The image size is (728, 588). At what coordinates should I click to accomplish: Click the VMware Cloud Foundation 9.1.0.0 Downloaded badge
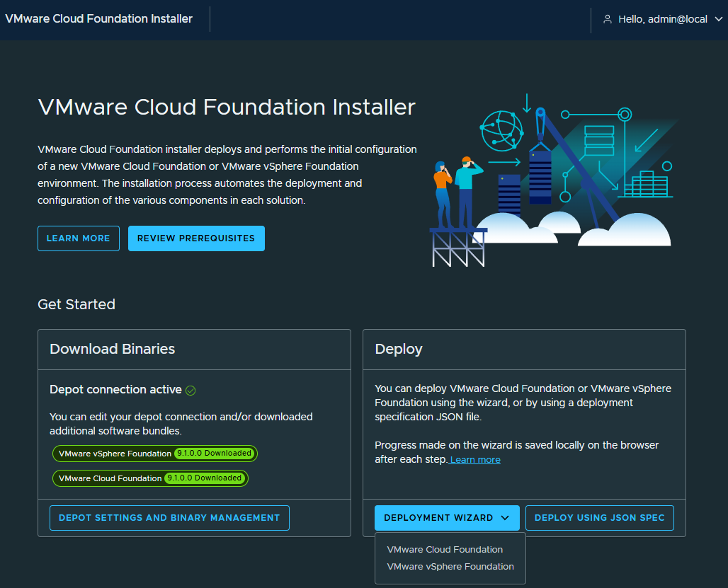click(x=150, y=478)
